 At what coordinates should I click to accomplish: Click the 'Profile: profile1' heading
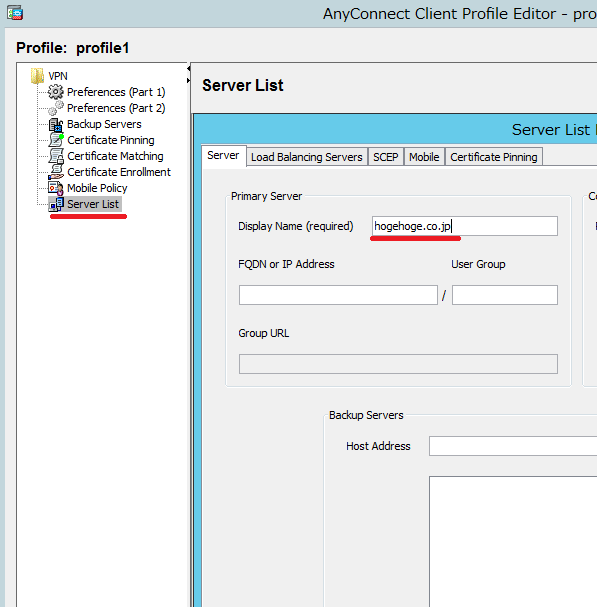72,48
